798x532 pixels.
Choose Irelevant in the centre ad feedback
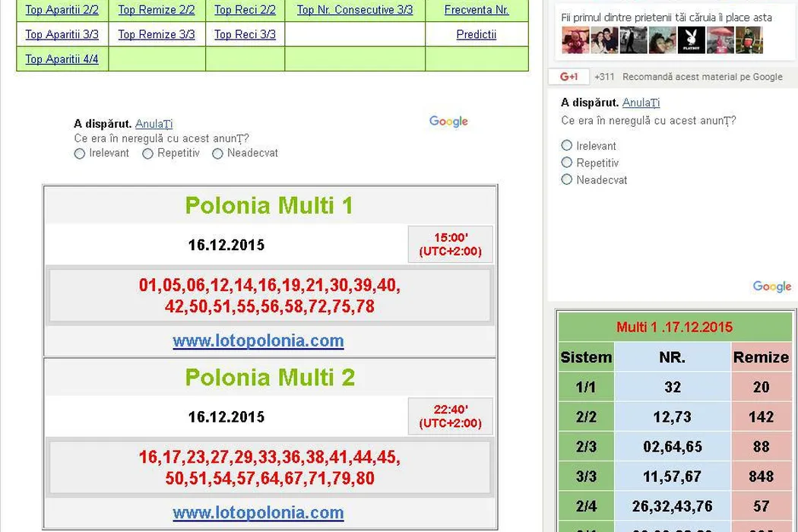[80, 154]
